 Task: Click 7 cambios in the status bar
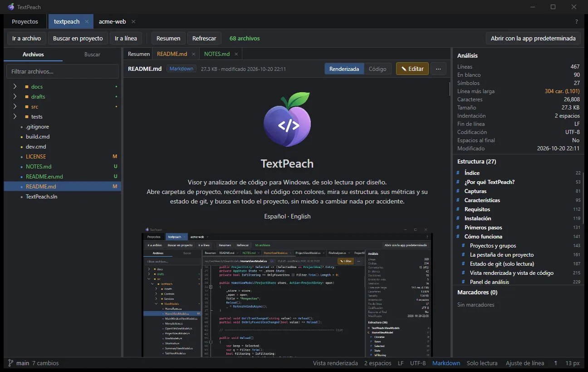point(45,363)
